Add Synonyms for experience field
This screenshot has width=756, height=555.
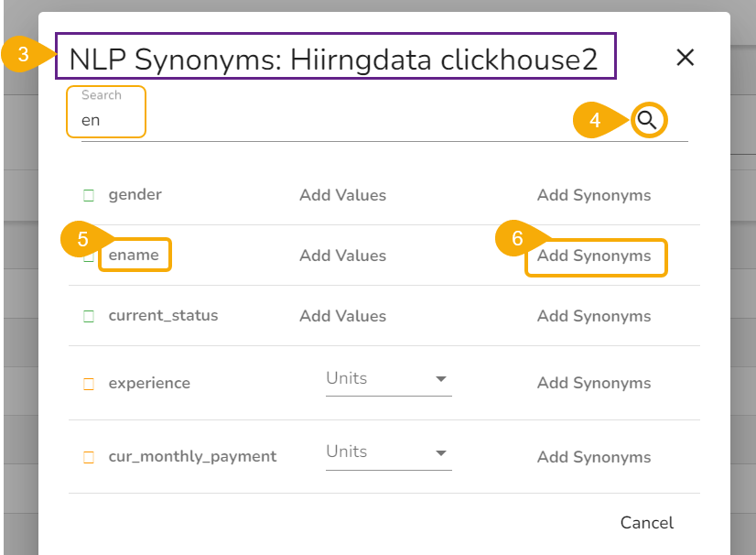[594, 383]
